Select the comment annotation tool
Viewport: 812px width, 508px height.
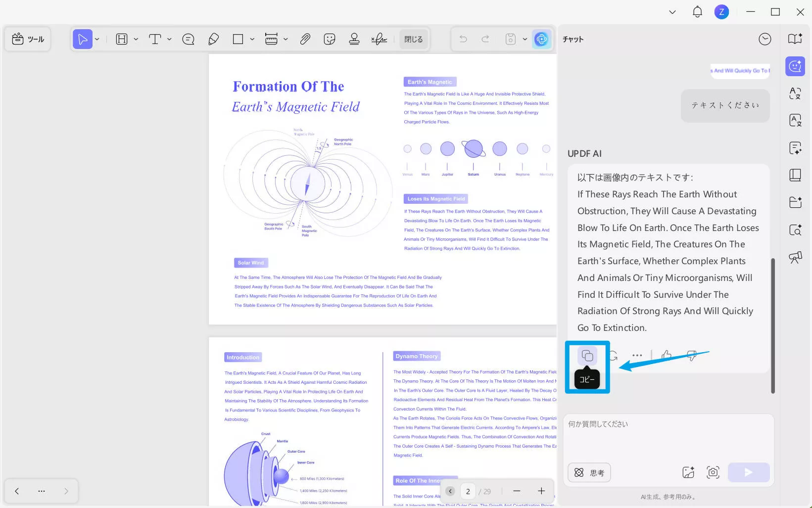(x=188, y=39)
